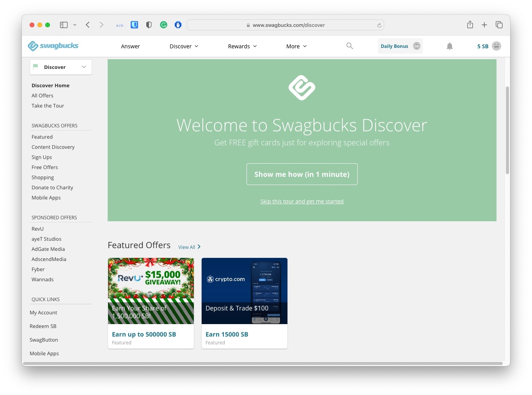This screenshot has height=395, width=532.
Task: Open the Share icon in Safari toolbar
Action: pos(470,25)
